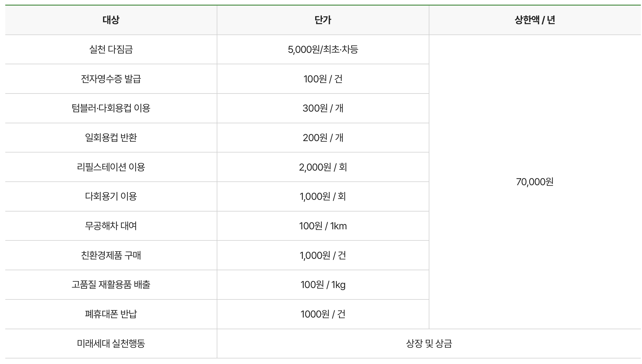Click the 100원 / 1kg price cell
The width and height of the screenshot is (642, 364).
pyautogui.click(x=323, y=285)
